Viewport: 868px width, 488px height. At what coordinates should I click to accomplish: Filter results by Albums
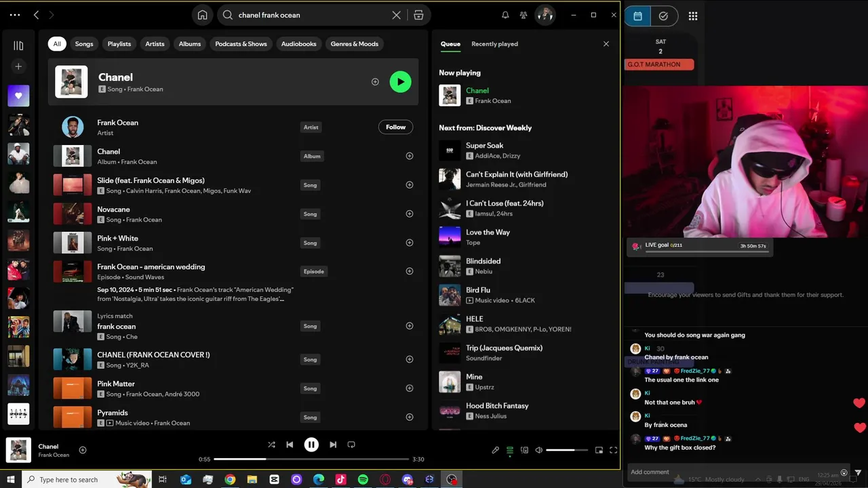tap(190, 44)
